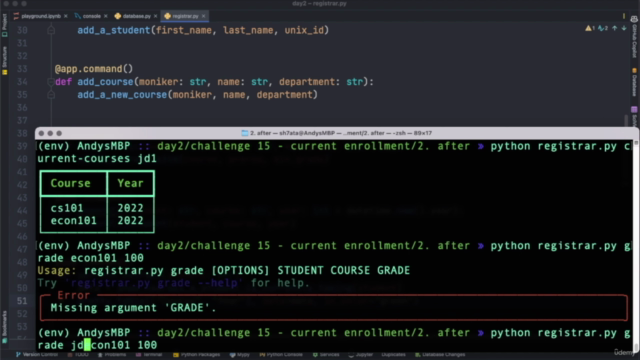This screenshot has width=640, height=360.
Task: Collapse code block at line 30
Action: pos(51,30)
